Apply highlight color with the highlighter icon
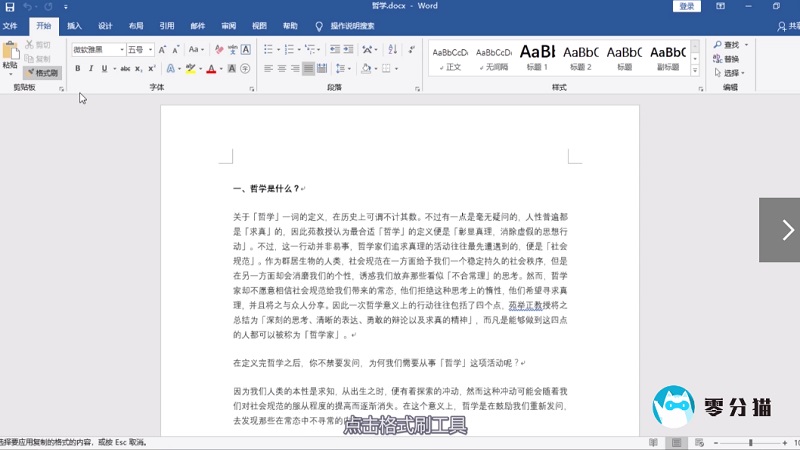Viewport: 800px width, 450px height. [x=190, y=69]
